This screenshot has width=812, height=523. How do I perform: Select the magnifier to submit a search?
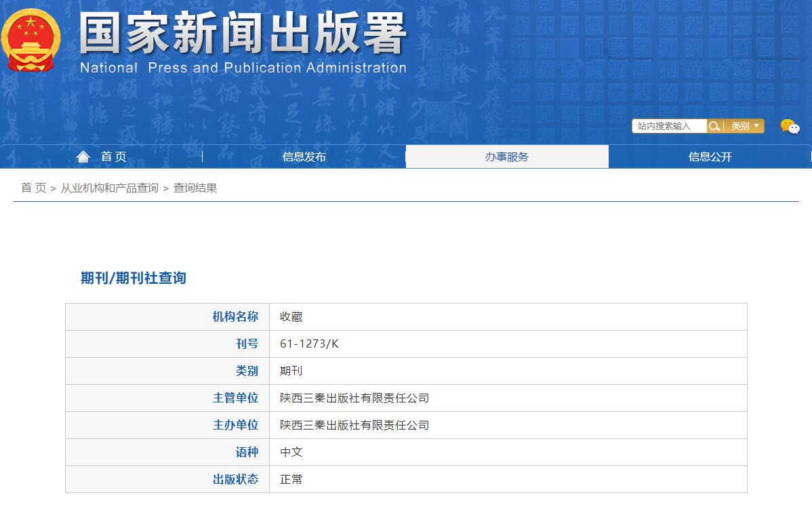pyautogui.click(x=714, y=126)
